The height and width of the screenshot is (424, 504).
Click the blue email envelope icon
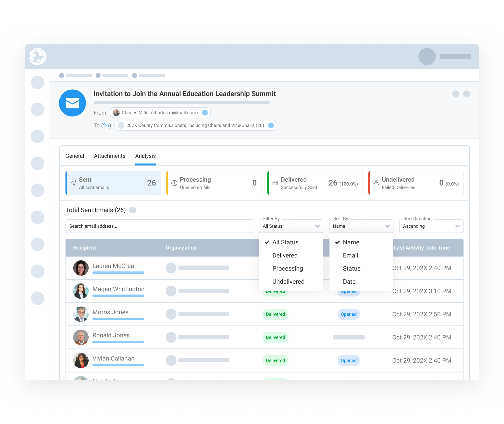click(x=72, y=103)
